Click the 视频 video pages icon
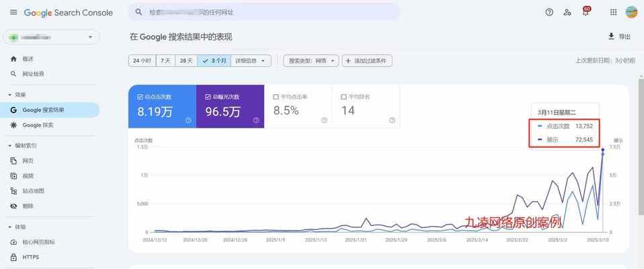Screen dimensions: 644x269 [13, 176]
